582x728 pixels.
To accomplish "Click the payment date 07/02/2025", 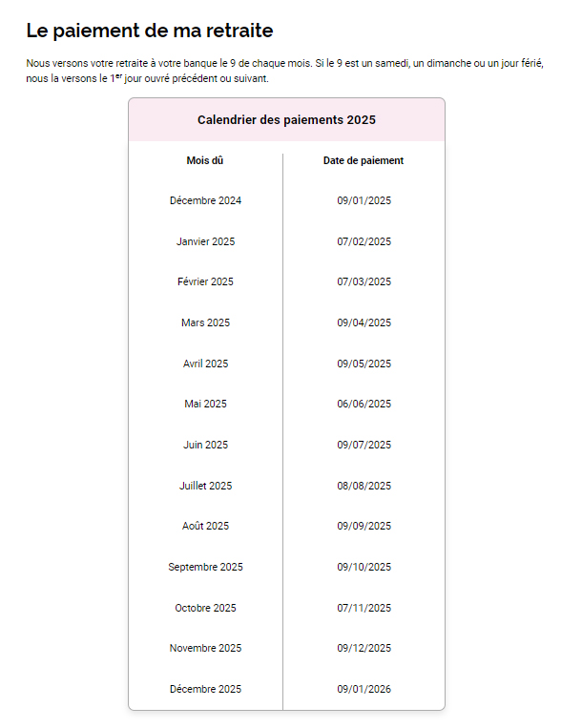I will coord(364,241).
